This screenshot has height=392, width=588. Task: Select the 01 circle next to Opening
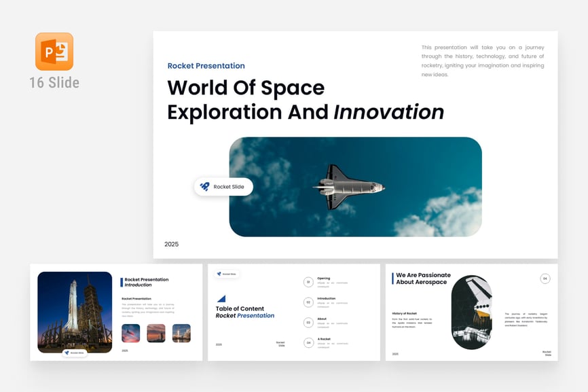[x=308, y=281]
